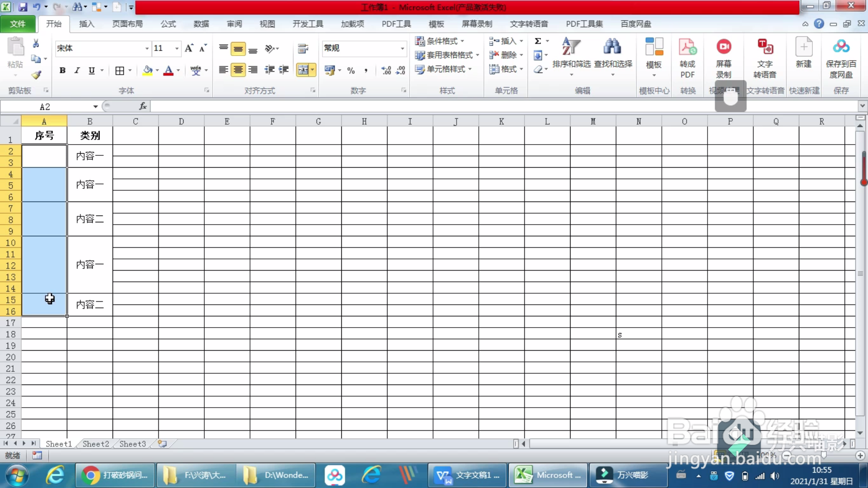Click the Cut scissors icon
Image resolution: width=868 pixels, height=488 pixels.
coord(36,43)
